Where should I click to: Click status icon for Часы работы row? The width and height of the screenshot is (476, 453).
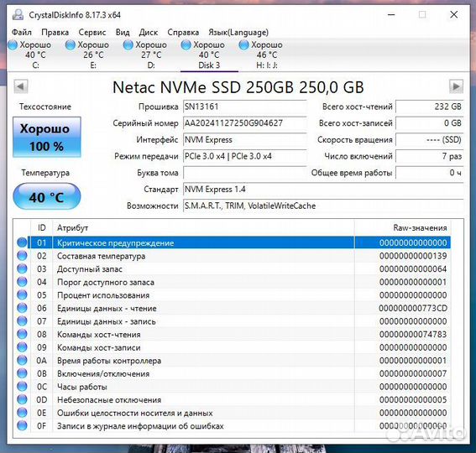coord(22,386)
